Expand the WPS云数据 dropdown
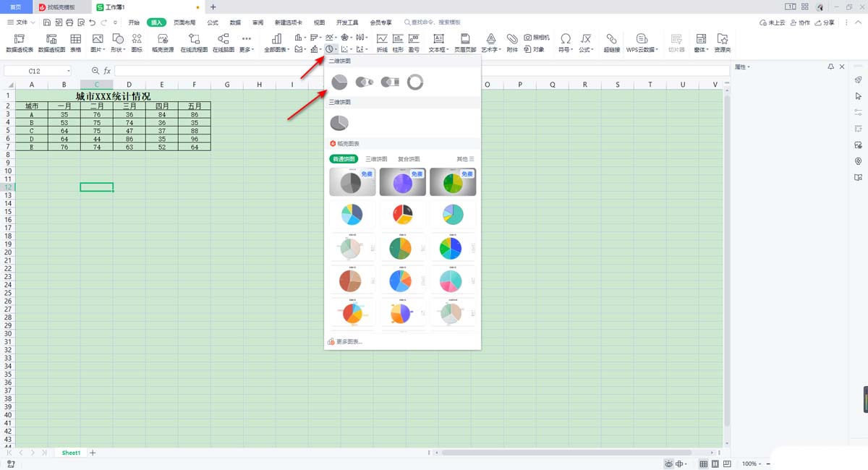The height and width of the screenshot is (470, 868). pyautogui.click(x=642, y=43)
